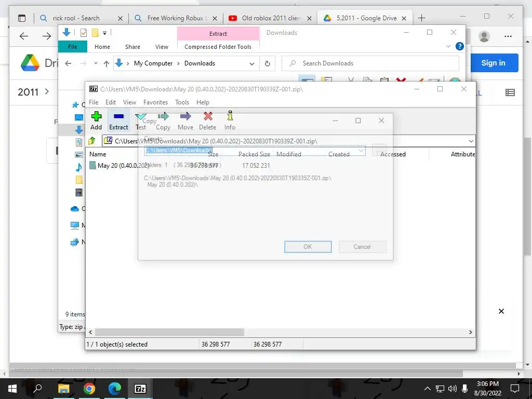This screenshot has width=532, height=399.
Task: Click the 2011 breadcrumb in Google Drive
Action: click(28, 92)
